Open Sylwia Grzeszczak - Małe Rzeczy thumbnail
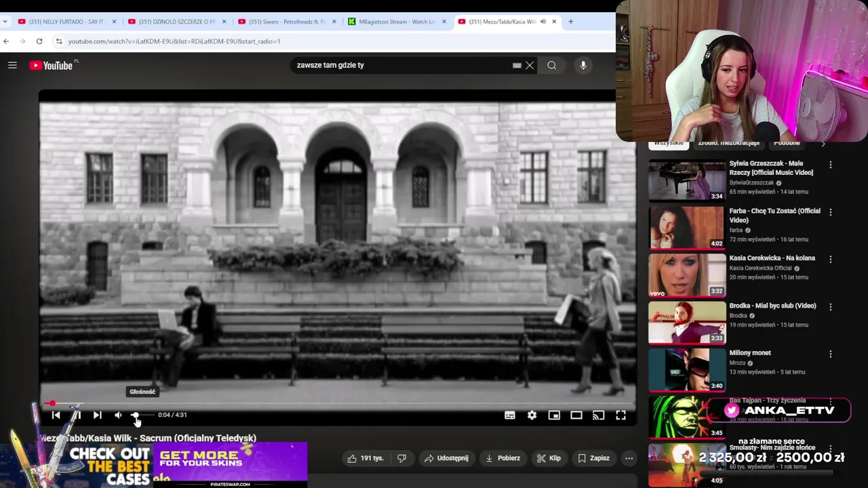Image resolution: width=868 pixels, height=488 pixels. click(x=687, y=180)
